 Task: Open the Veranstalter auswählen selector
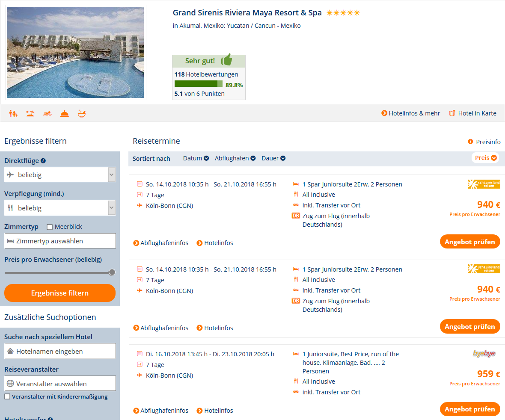(60, 383)
